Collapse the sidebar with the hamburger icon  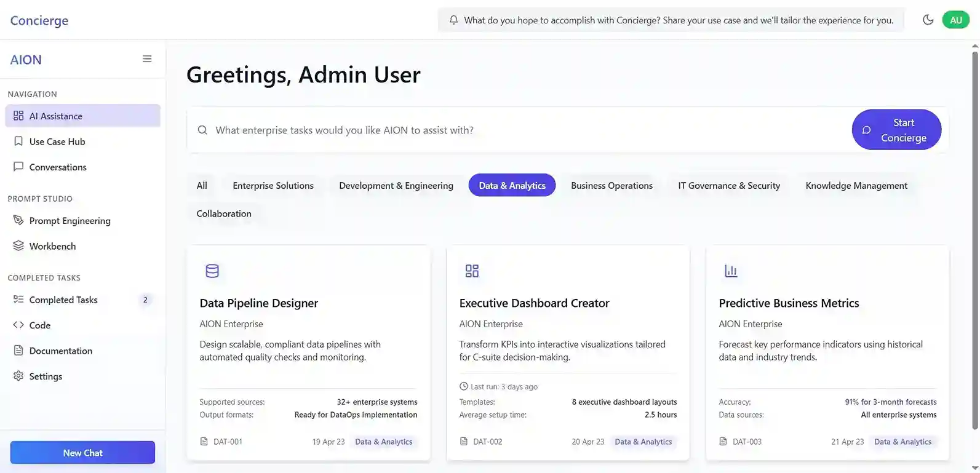point(147,59)
